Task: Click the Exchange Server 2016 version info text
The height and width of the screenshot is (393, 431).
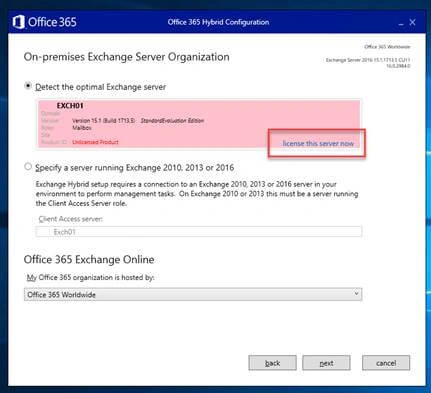Action: pos(368,60)
